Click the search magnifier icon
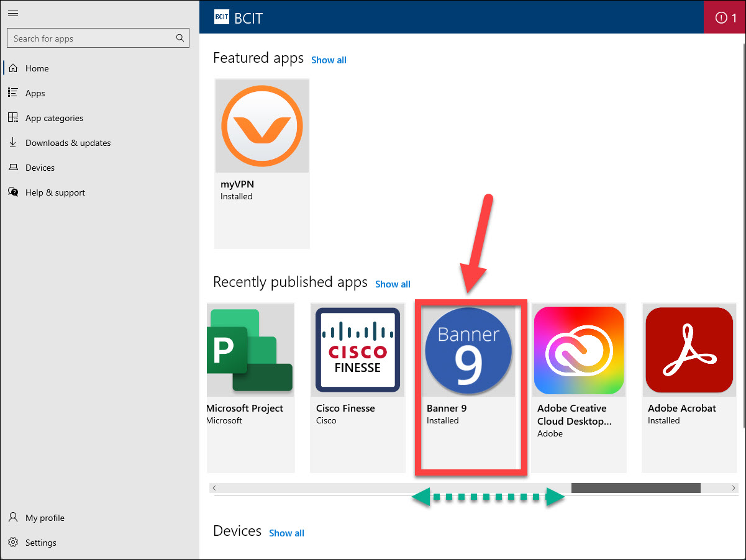 [180, 37]
